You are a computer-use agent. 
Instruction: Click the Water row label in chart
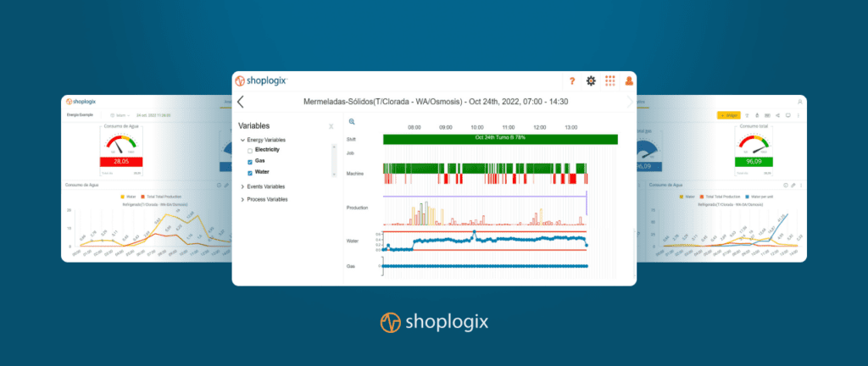352,241
